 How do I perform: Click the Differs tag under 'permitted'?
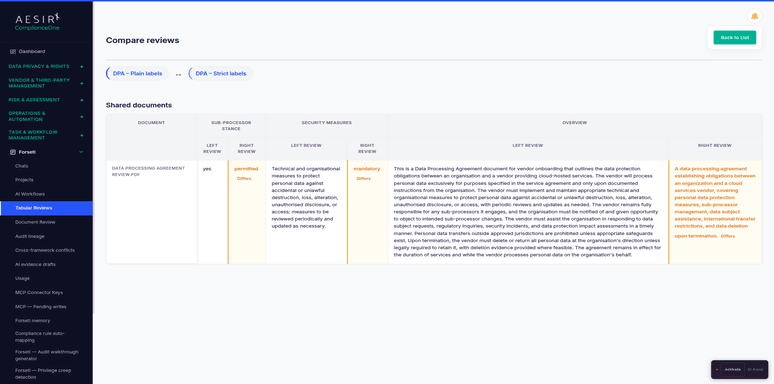click(x=244, y=179)
